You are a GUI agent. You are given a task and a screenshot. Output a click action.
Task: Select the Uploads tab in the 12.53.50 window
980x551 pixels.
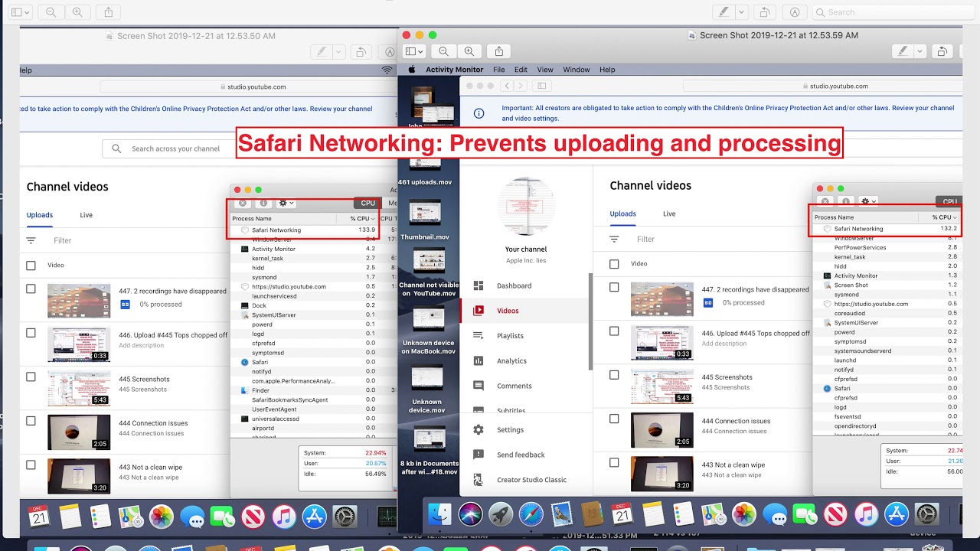click(x=40, y=215)
